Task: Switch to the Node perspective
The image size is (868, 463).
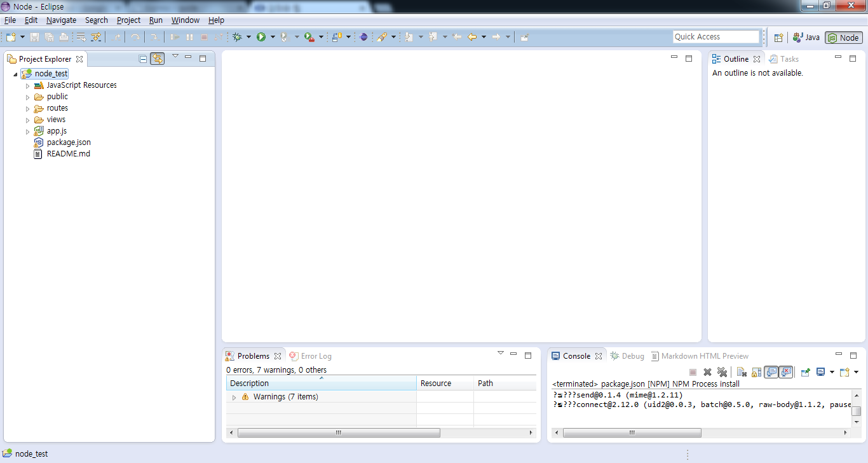Action: (843, 38)
